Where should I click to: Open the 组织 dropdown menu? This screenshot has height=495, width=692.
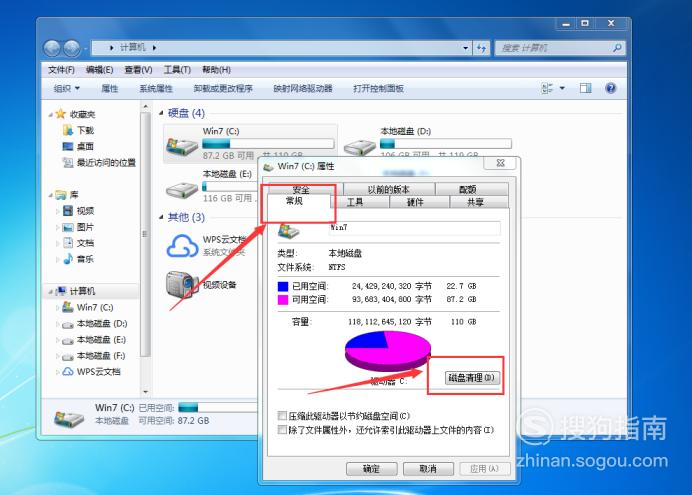tap(67, 88)
